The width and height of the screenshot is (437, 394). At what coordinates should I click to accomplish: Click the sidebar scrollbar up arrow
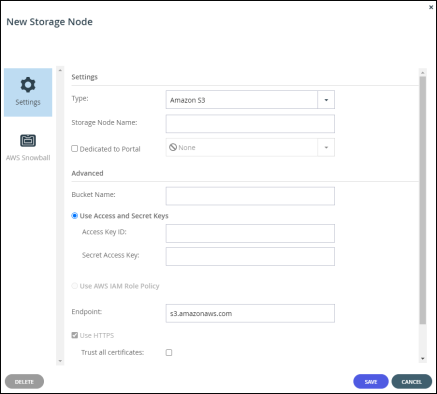(60, 70)
